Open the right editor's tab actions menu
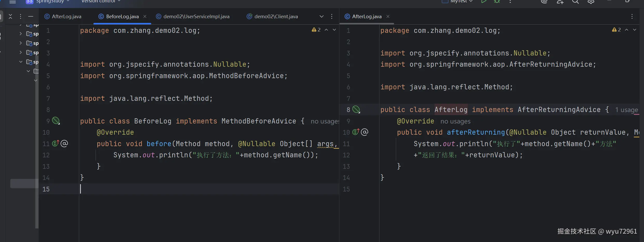Image resolution: width=644 pixels, height=242 pixels. point(632,16)
